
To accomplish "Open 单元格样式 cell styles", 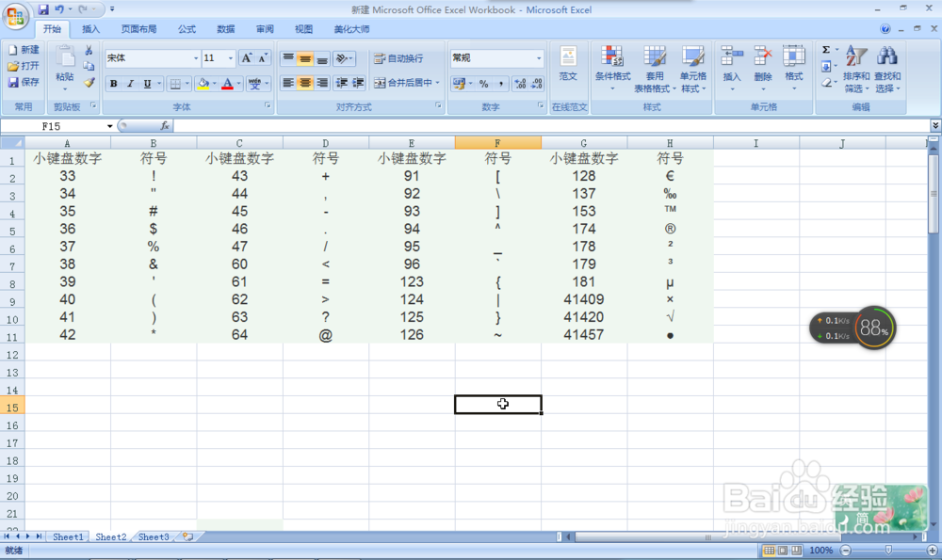I will click(692, 69).
